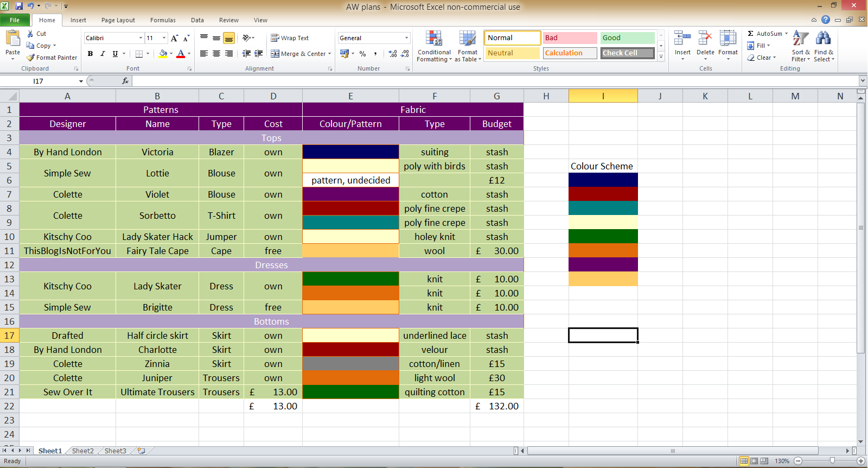Click the Increase Indent icon
Image resolution: width=868 pixels, height=468 pixels.
point(259,54)
